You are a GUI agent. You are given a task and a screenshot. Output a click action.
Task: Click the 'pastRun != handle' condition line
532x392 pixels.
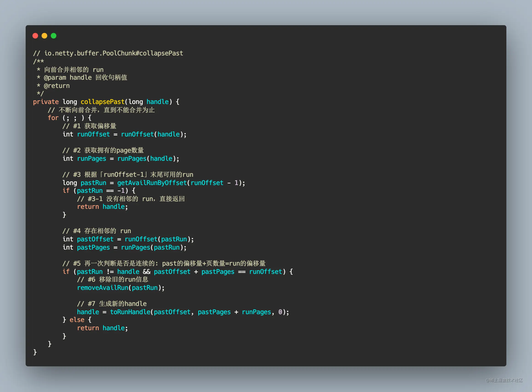pyautogui.click(x=178, y=272)
